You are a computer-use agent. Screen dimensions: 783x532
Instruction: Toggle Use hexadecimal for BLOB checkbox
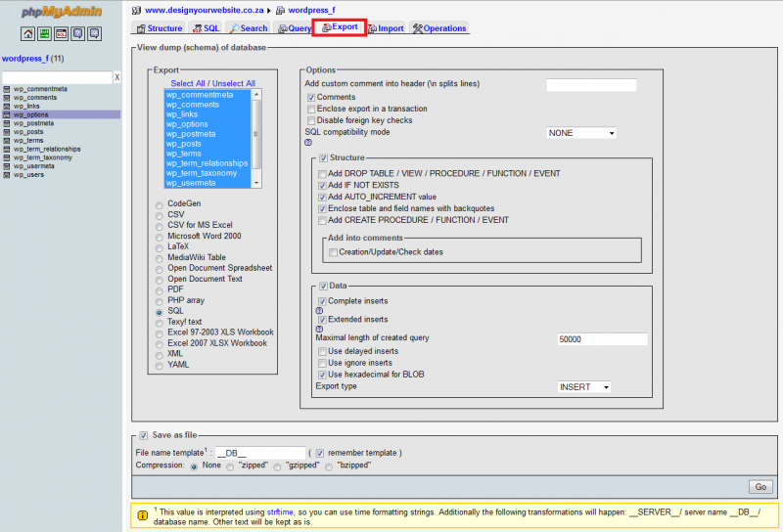[x=323, y=375]
